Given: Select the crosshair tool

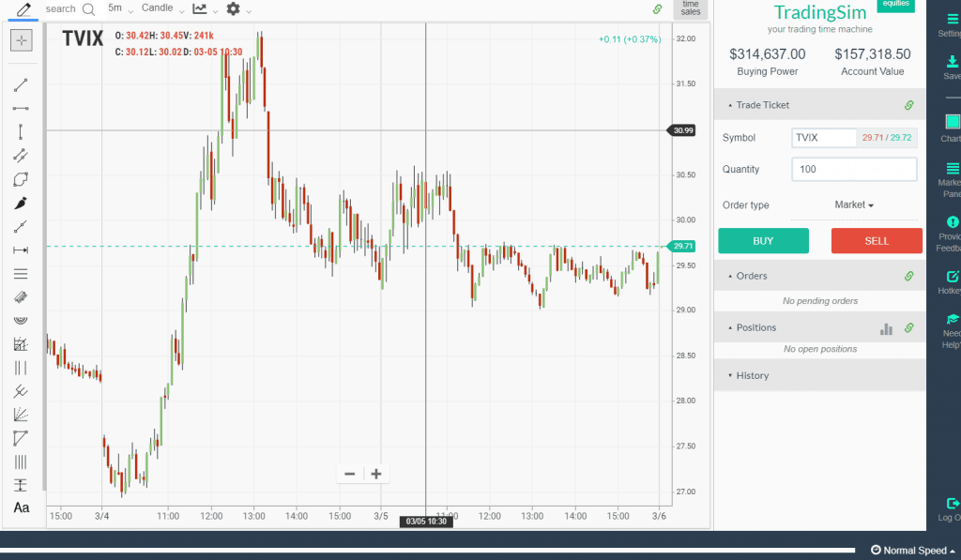Looking at the screenshot, I should click(x=21, y=40).
